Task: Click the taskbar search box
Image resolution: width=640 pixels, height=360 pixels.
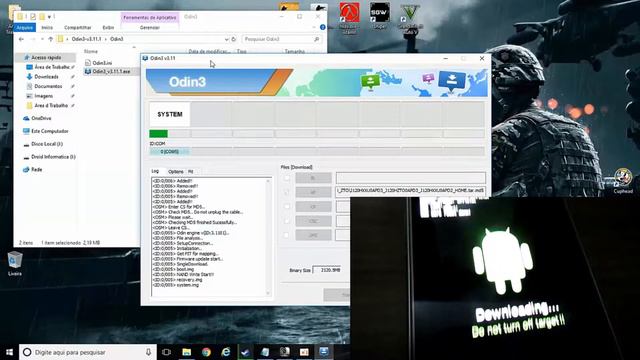Action: tap(88, 352)
